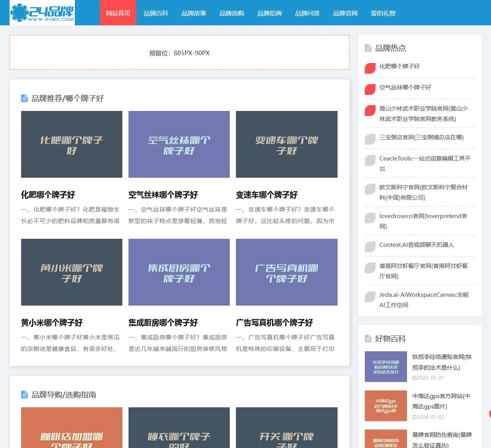Open 铁拐李经络通贴官网 article title in 好物百科

(442, 362)
